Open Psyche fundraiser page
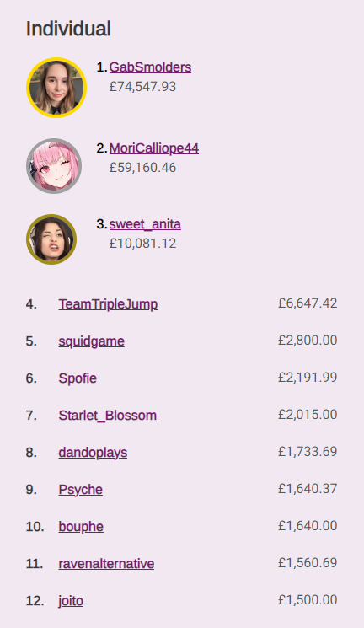Screen dimensions: 364x628 tap(81, 490)
